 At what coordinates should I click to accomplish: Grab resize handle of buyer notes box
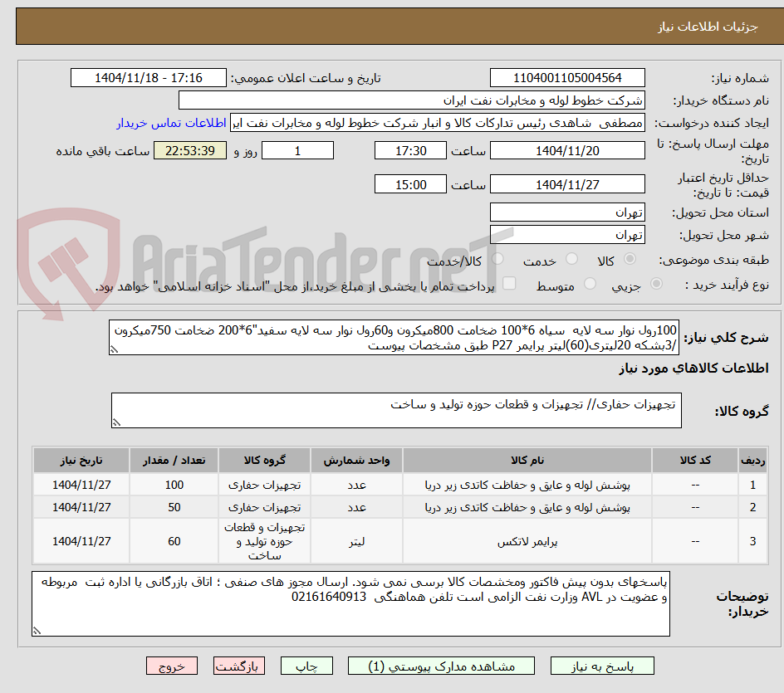(37, 631)
